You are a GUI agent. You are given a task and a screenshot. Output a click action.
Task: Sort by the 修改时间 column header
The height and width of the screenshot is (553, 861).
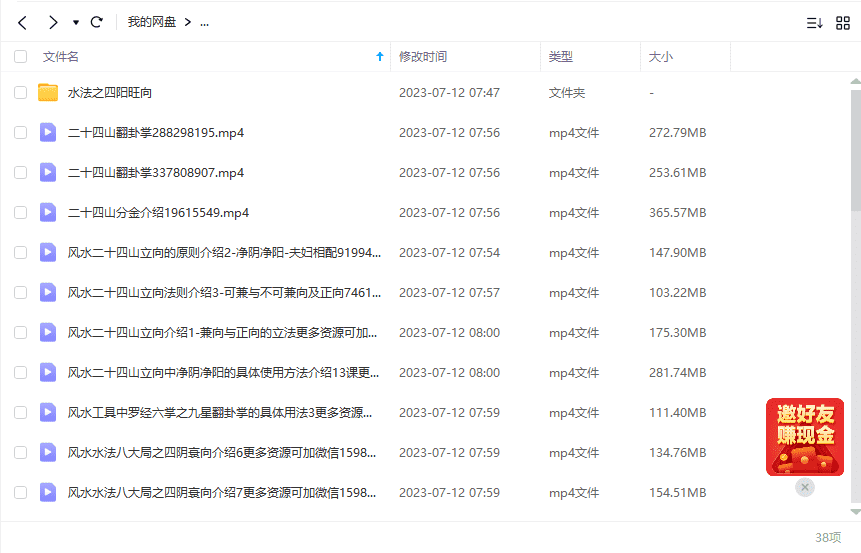(x=423, y=57)
